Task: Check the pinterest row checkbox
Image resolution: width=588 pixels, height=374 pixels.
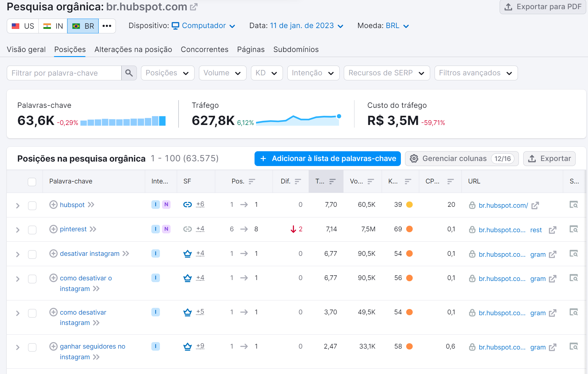Action: (x=32, y=230)
